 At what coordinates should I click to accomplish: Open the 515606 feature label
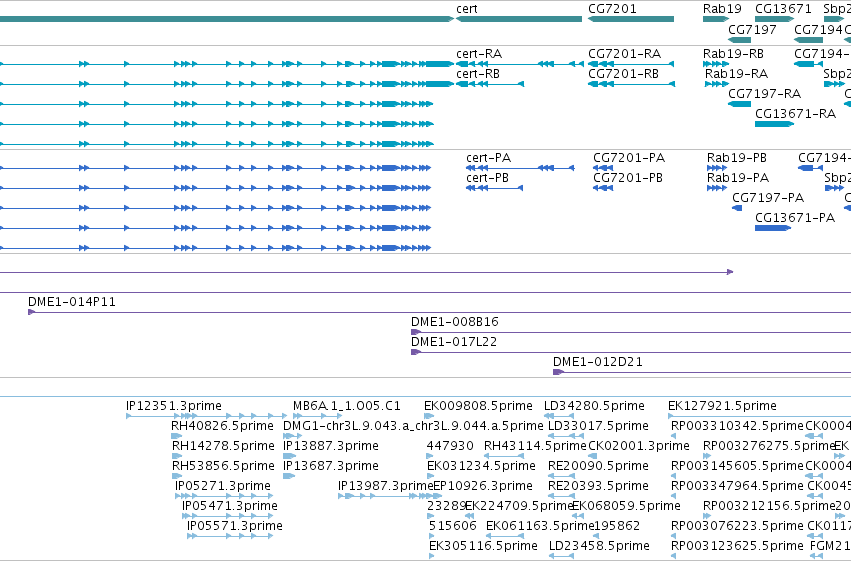pos(453,526)
